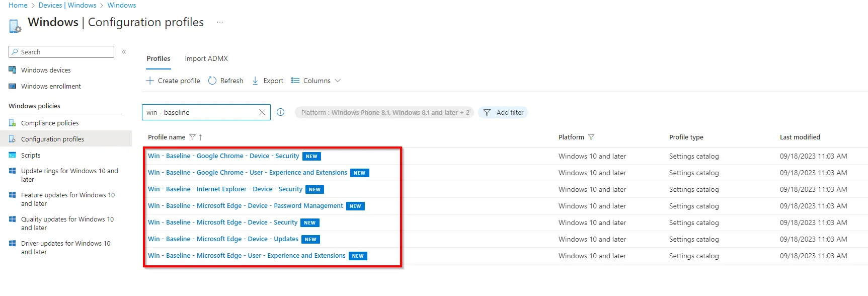The height and width of the screenshot is (296, 868).
Task: Click Export button label
Action: pyautogui.click(x=273, y=81)
